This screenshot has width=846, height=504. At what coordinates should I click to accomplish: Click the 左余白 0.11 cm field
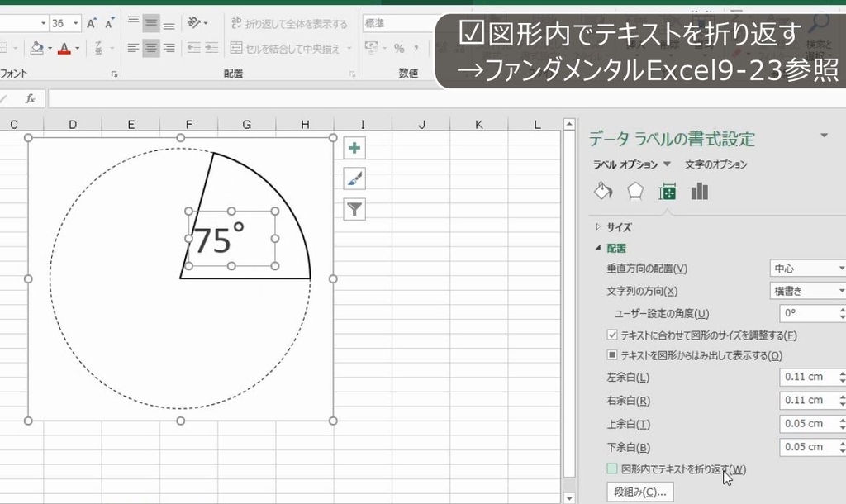(809, 378)
